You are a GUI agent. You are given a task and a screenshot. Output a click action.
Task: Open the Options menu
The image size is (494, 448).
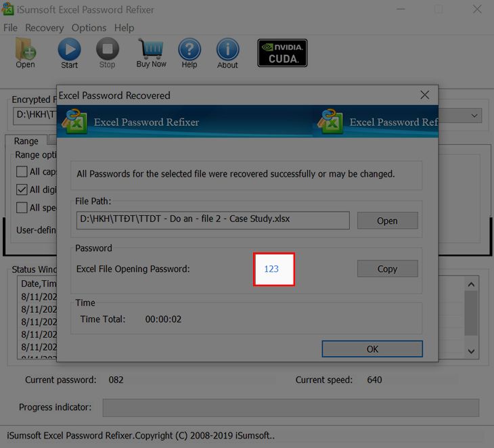[x=89, y=28]
